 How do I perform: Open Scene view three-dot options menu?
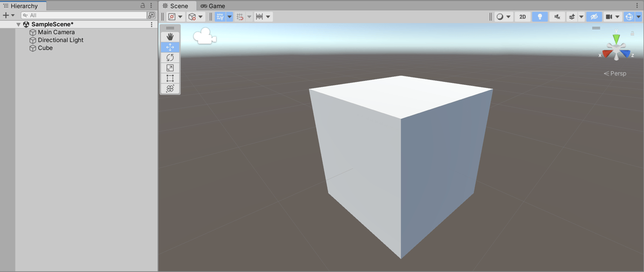click(x=637, y=6)
